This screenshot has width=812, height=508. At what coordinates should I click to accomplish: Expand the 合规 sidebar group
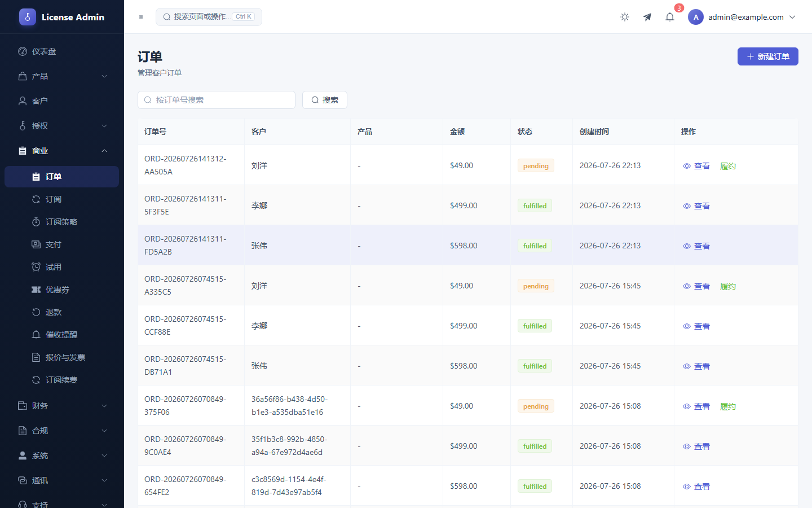tap(62, 431)
